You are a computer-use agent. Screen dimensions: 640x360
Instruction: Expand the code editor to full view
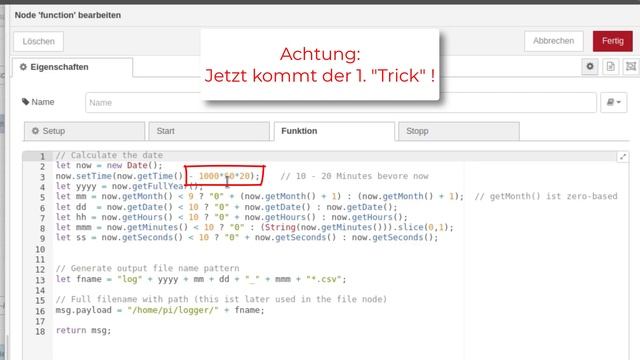click(623, 157)
